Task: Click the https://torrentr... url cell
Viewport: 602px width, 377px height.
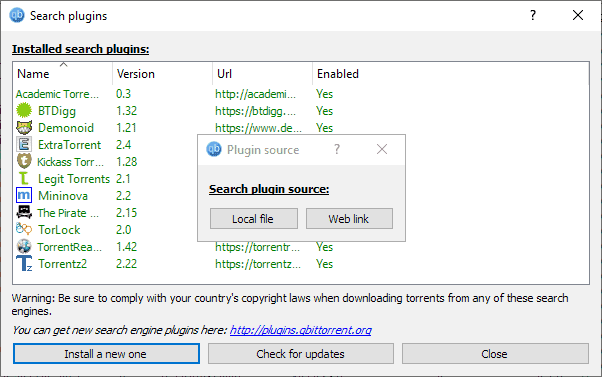Action: [x=257, y=247]
